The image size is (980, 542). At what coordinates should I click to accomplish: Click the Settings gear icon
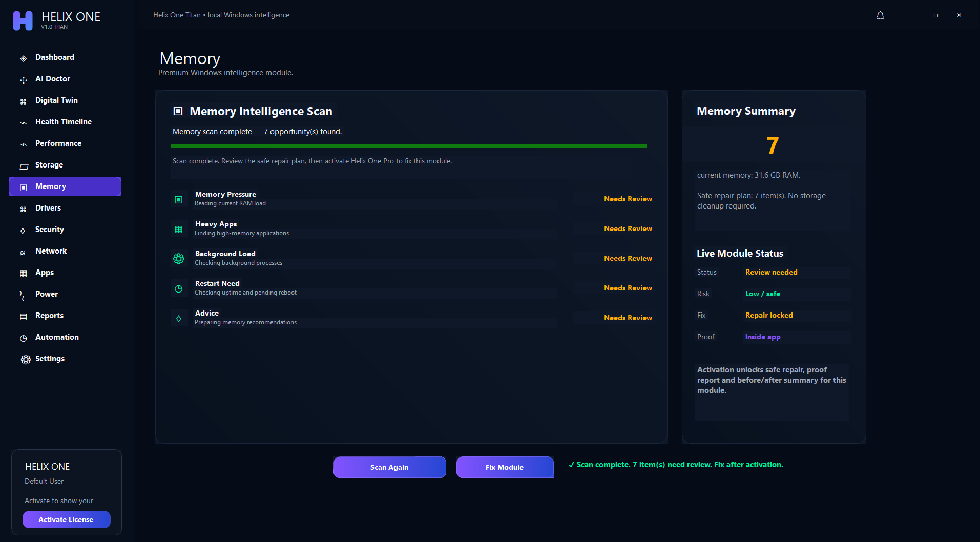pos(26,359)
